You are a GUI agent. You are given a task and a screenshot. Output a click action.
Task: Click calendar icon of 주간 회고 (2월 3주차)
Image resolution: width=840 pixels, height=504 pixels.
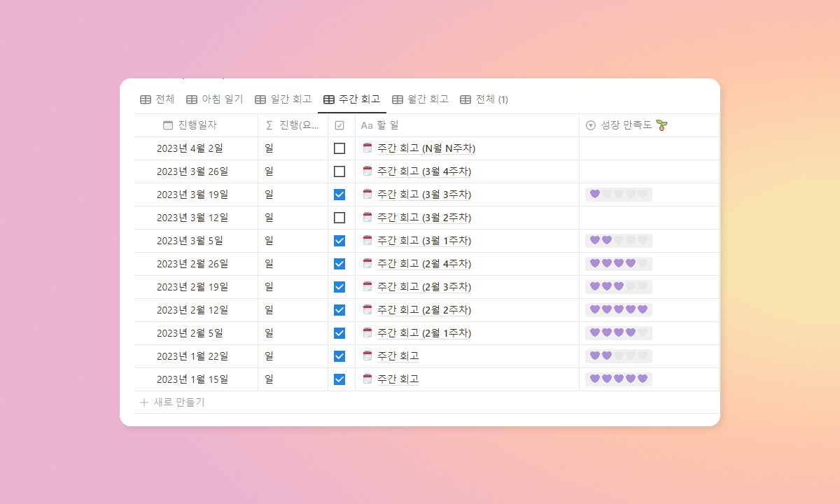pos(367,286)
